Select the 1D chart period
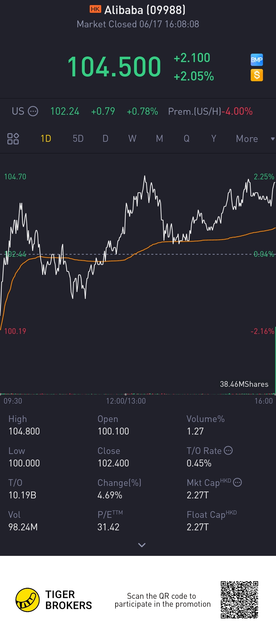 click(x=46, y=139)
